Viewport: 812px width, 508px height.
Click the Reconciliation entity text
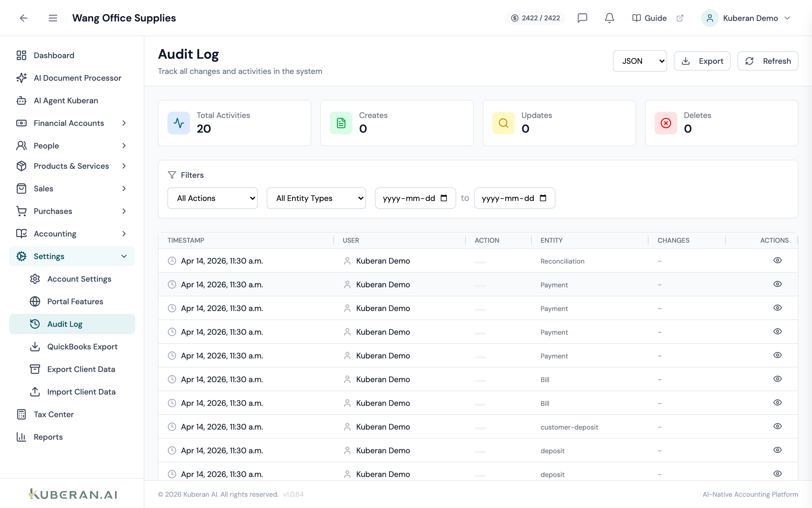click(x=562, y=261)
